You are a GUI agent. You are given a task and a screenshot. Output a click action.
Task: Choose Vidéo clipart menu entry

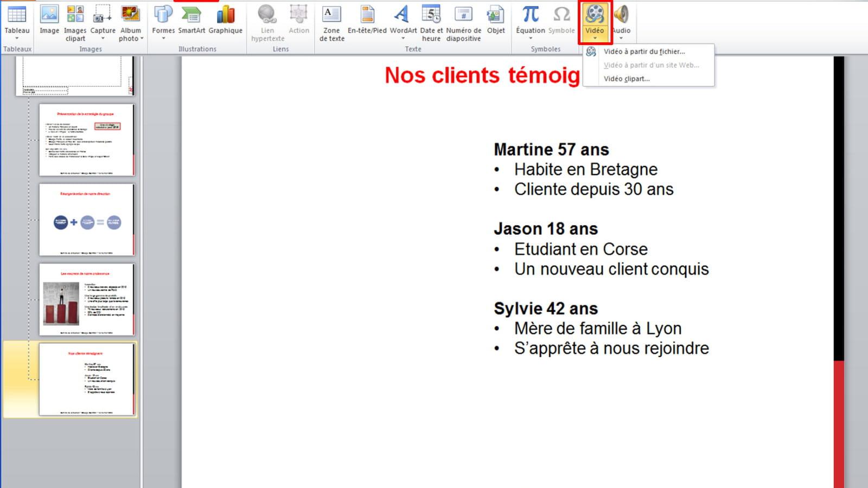point(648,79)
